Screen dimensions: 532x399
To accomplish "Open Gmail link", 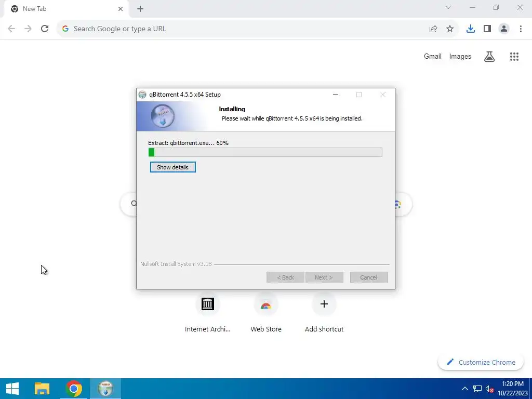I will [433, 56].
